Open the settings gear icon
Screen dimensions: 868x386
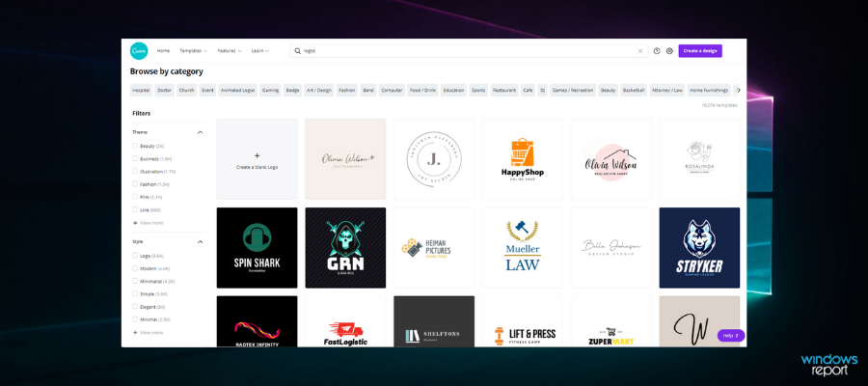pos(669,51)
